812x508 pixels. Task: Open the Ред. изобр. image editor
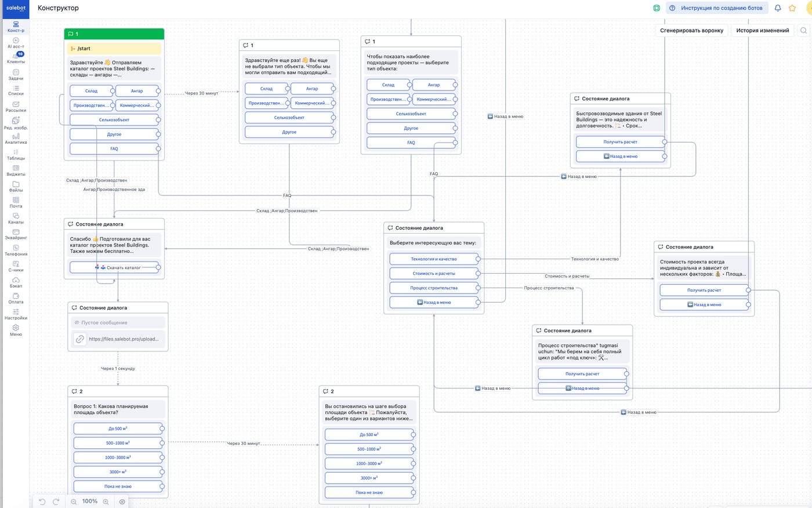point(16,124)
